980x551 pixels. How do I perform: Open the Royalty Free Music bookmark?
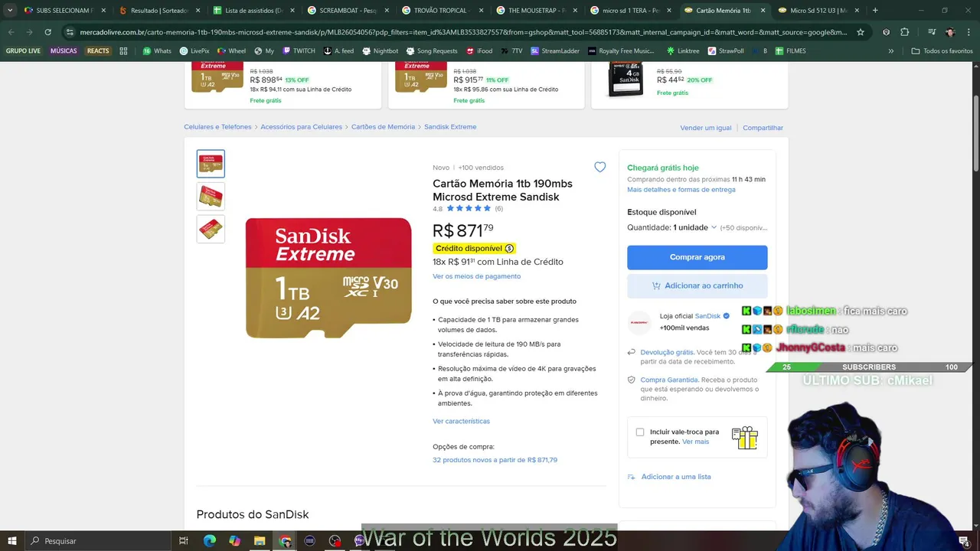(x=621, y=51)
